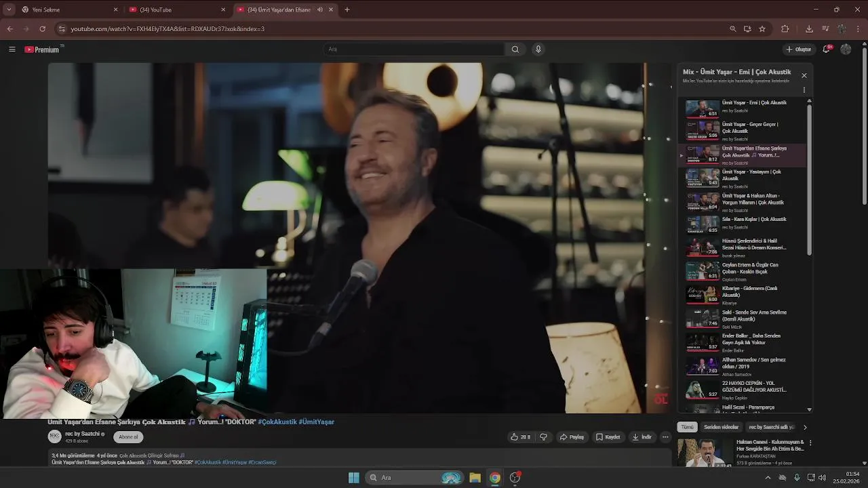This screenshot has height=488, width=868.
Task: Open Chrome profile avatar
Action: click(842, 29)
